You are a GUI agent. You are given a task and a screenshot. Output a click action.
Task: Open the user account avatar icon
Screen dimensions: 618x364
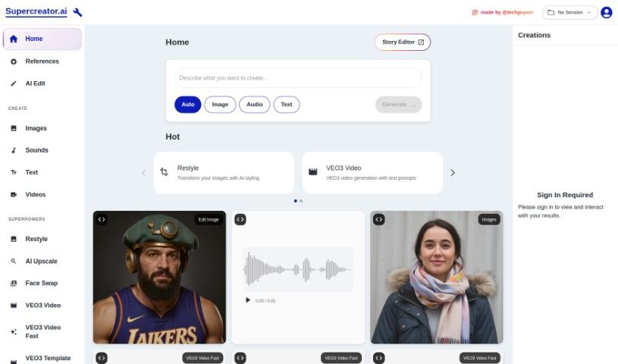606,13
